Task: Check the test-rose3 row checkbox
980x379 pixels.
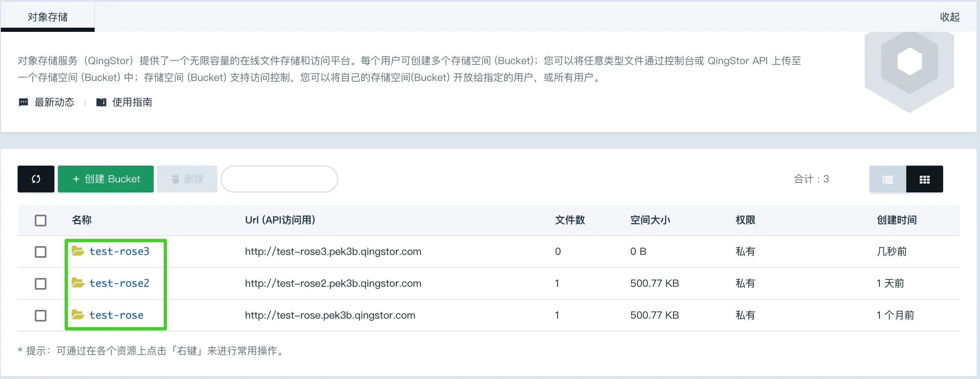Action: pos(41,252)
